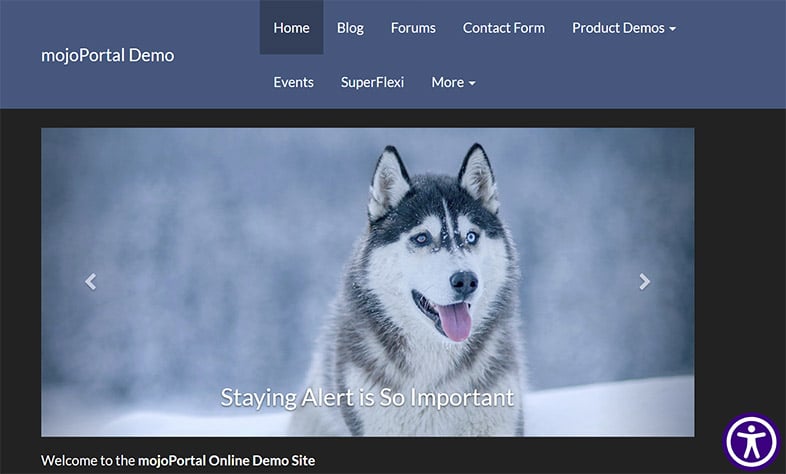Advance to the next carousel slide
The width and height of the screenshot is (786, 474).
(x=645, y=282)
